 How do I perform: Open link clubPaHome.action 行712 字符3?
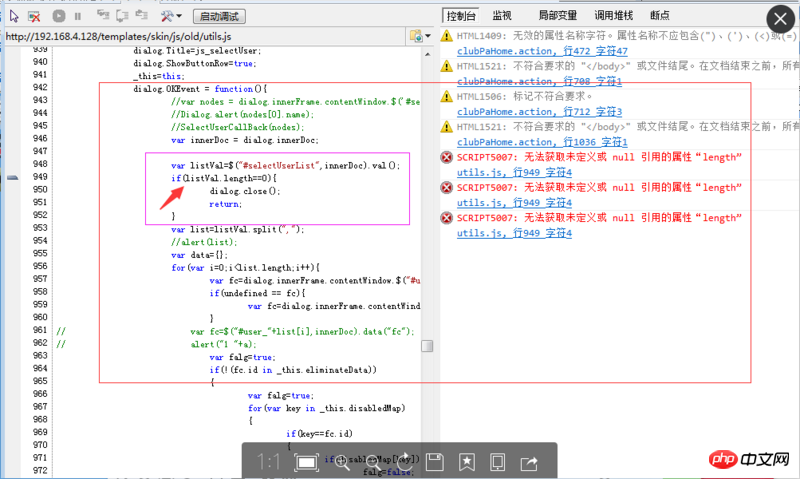click(x=539, y=112)
